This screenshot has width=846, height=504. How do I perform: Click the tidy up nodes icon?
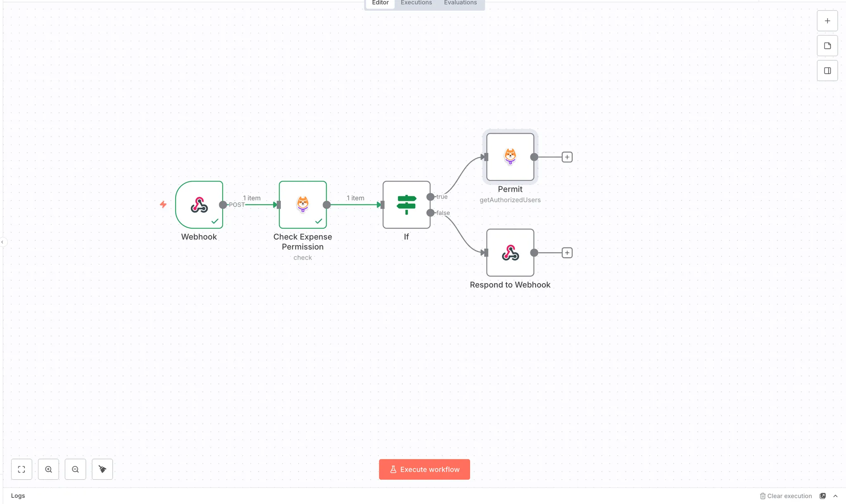coord(102,469)
